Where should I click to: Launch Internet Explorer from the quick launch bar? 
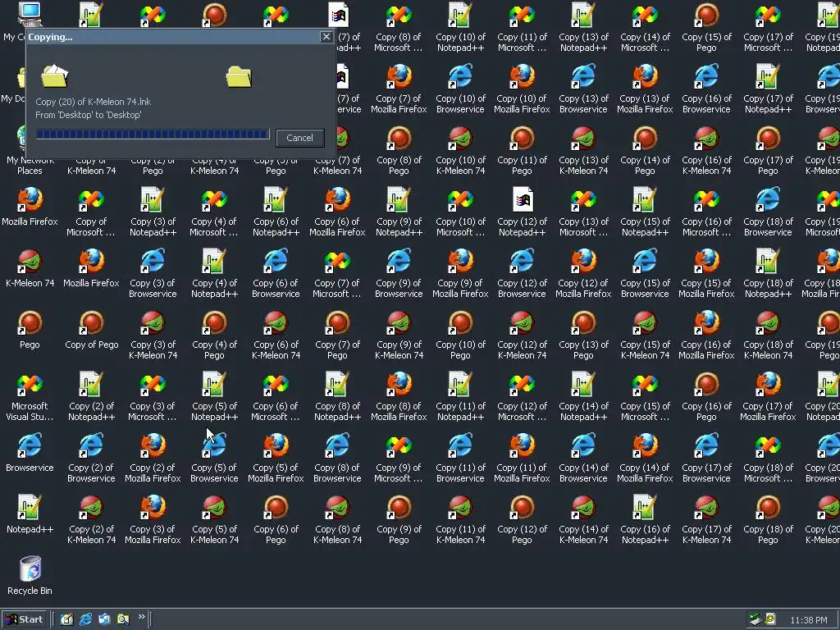[x=85, y=619]
